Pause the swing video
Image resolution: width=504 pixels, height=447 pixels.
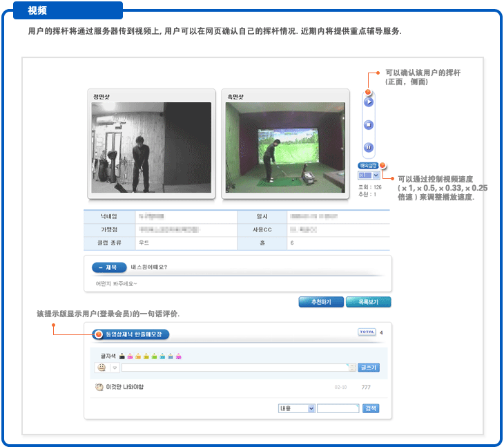point(369,147)
